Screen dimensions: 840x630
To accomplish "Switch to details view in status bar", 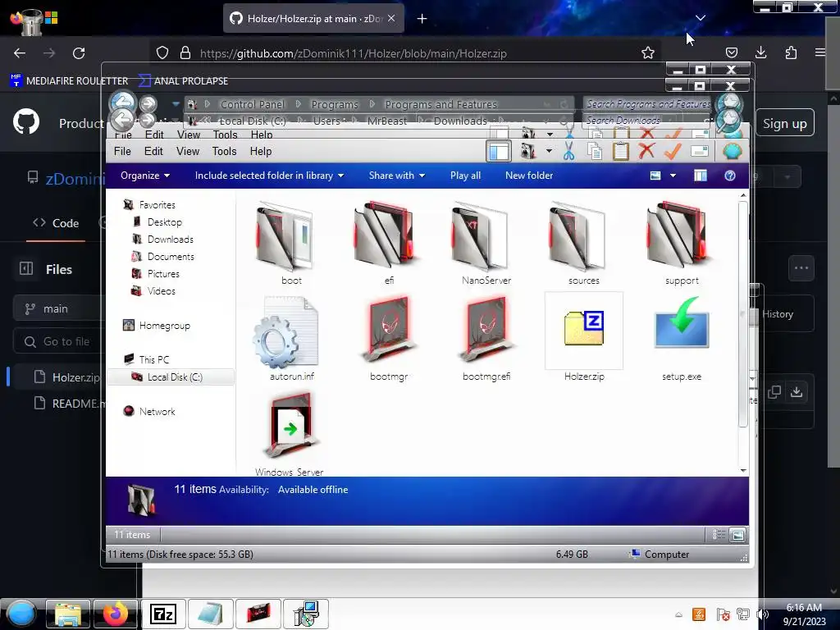I will (719, 535).
